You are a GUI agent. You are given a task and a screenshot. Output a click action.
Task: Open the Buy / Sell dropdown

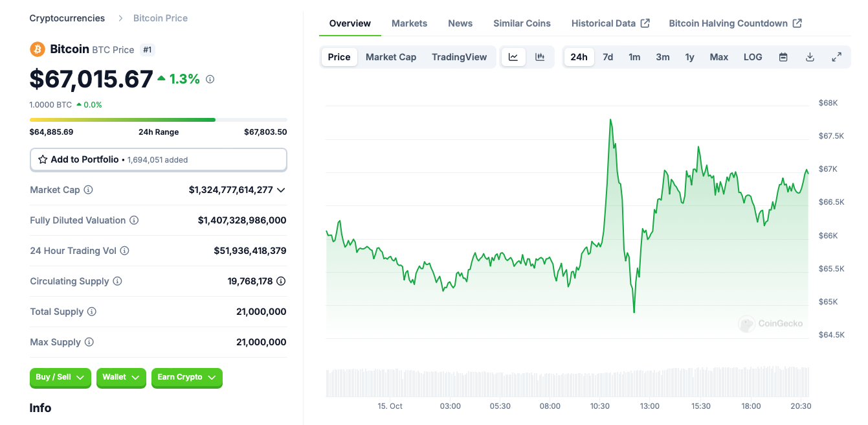(60, 378)
